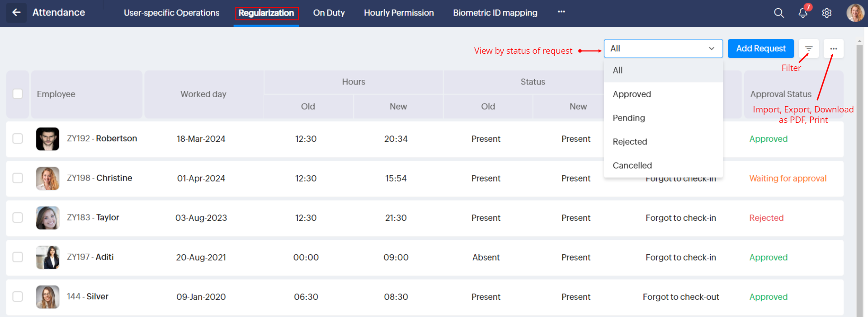Switch to the On Duty tab
This screenshot has height=317, width=868.
(x=329, y=13)
